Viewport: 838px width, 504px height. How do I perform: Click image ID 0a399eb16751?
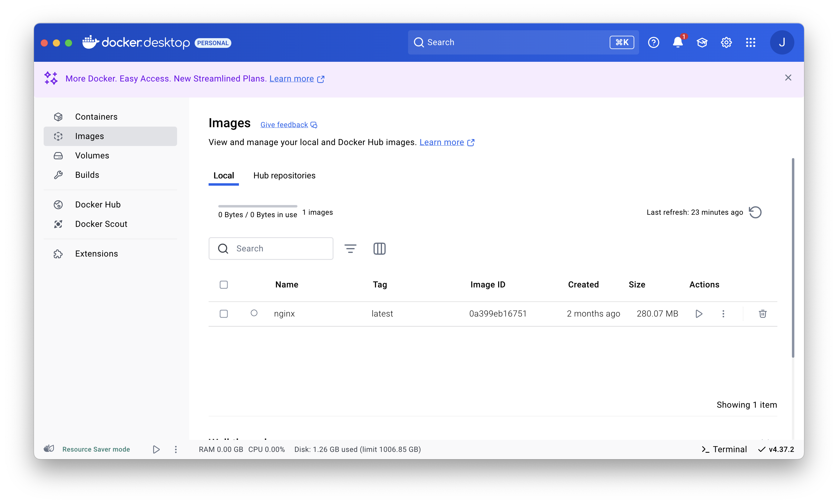498,314
